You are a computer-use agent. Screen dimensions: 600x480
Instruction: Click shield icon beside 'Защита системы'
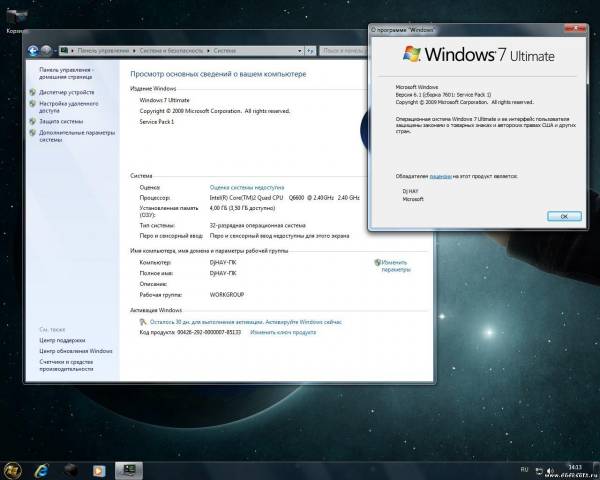pyautogui.click(x=33, y=121)
